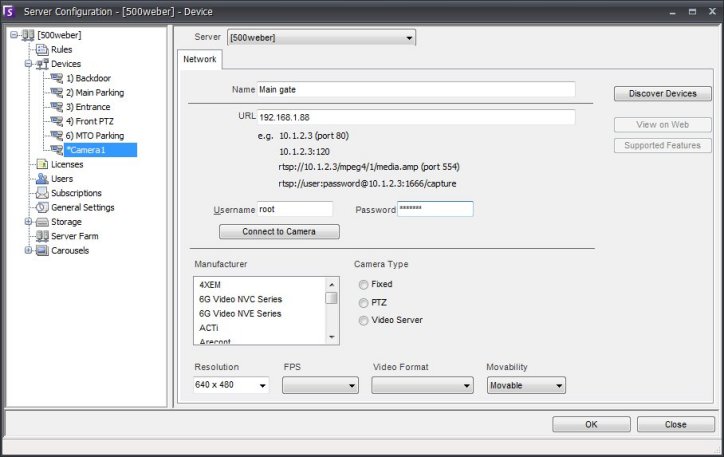The height and width of the screenshot is (457, 724).
Task: Click the Storage drive icon
Action: (42, 222)
